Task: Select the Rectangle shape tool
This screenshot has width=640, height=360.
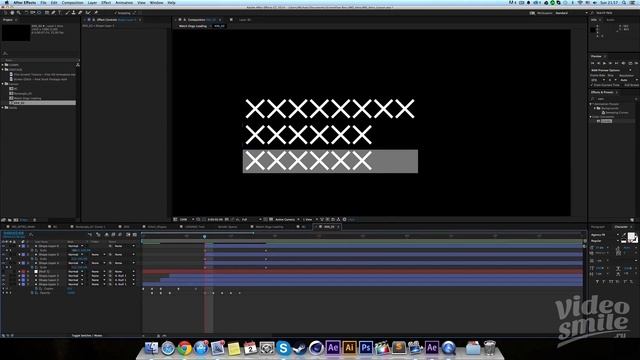Action: [x=47, y=13]
